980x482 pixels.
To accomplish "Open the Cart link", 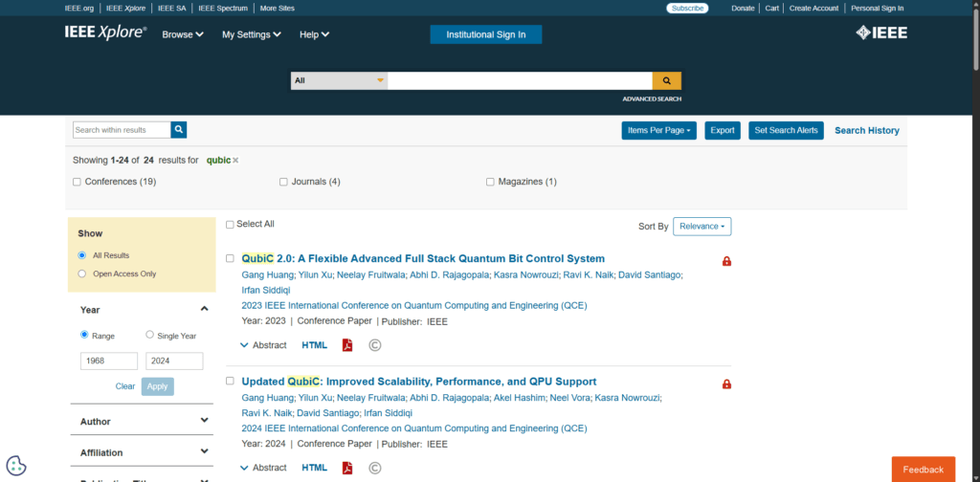I will pos(772,8).
